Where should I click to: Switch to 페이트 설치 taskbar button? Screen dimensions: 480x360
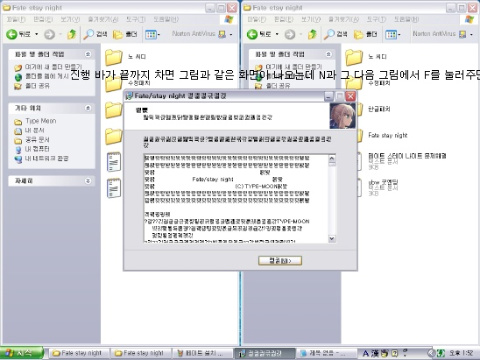click(203, 353)
